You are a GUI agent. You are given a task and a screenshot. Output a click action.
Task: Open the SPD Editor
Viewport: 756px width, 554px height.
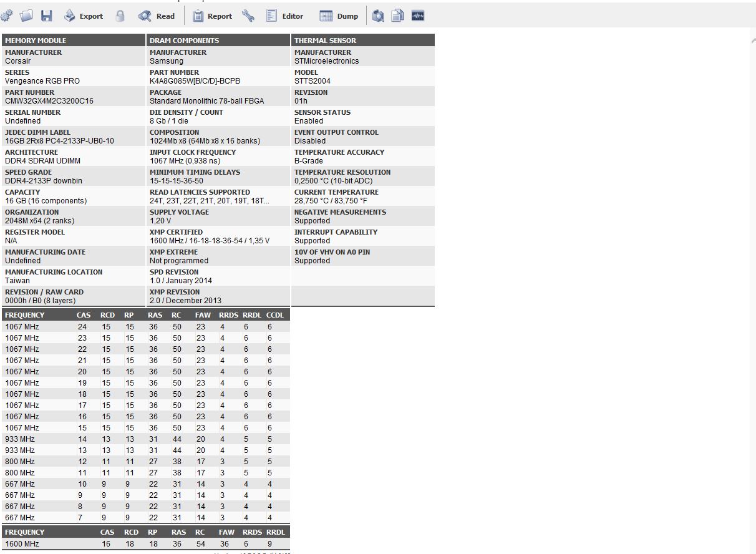284,16
